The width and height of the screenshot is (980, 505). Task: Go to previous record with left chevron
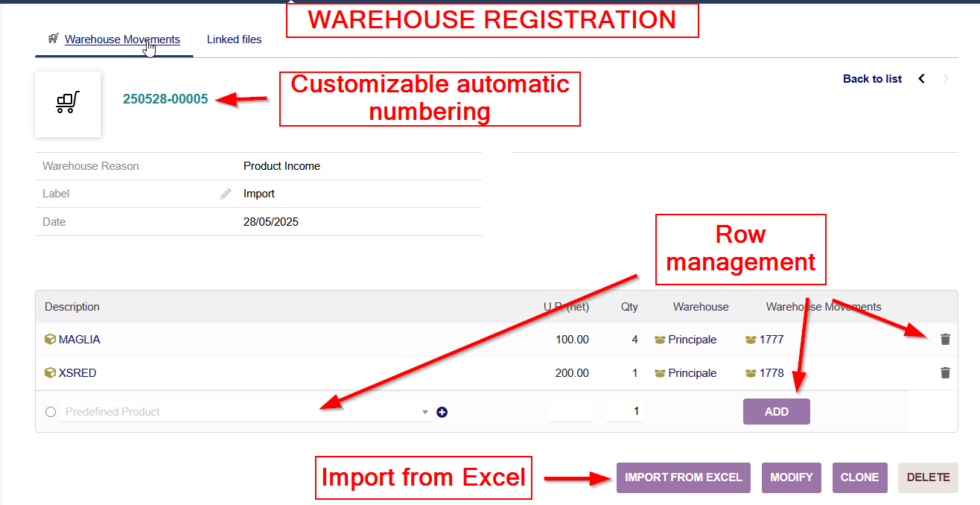click(922, 79)
